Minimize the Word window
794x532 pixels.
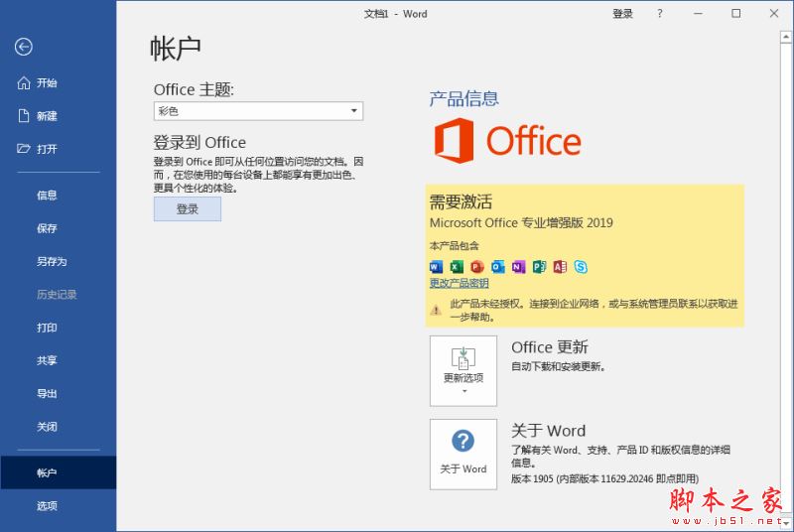click(698, 14)
